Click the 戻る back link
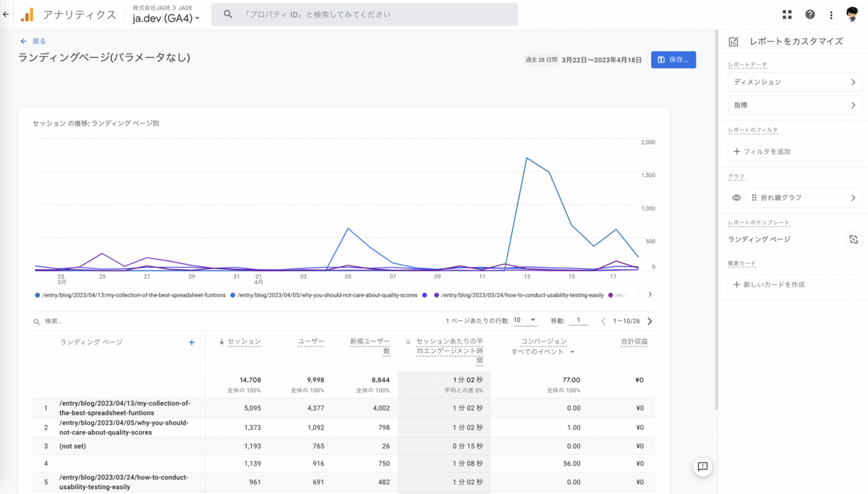The height and width of the screenshot is (494, 868). [33, 41]
